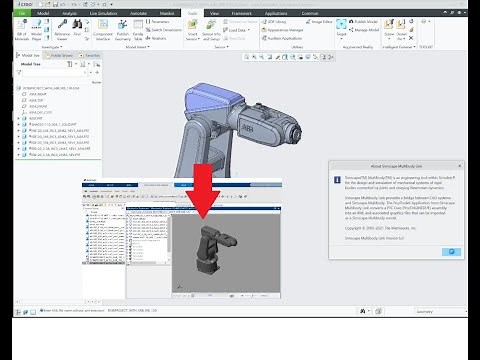This screenshot has width=480, height=360.
Task: Click Refit in graphics toolbar
Action: point(246,57)
